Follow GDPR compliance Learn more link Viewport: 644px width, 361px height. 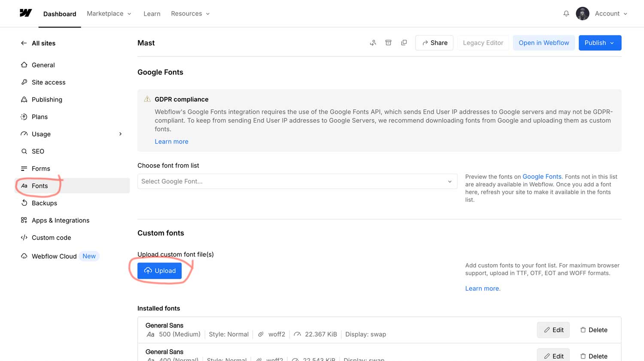coord(171,141)
